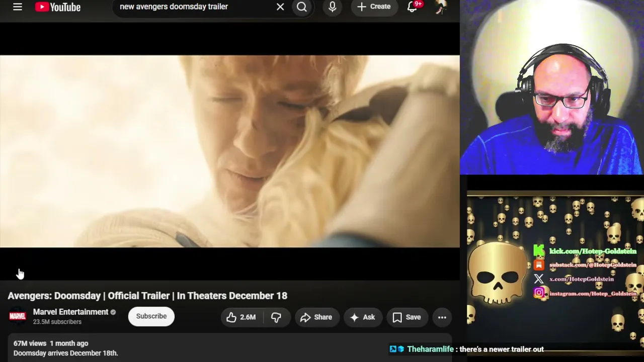Click the 23.5M subscribers count
This screenshot has height=362, width=644.
[x=57, y=322]
